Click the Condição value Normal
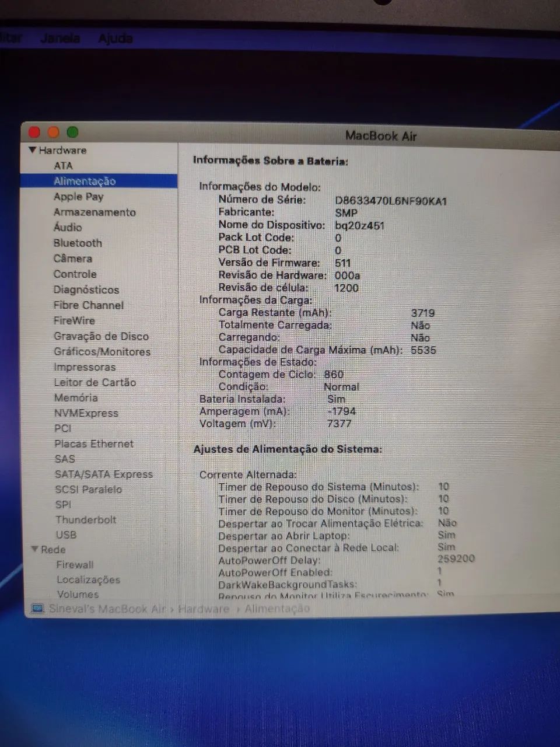 341,386
